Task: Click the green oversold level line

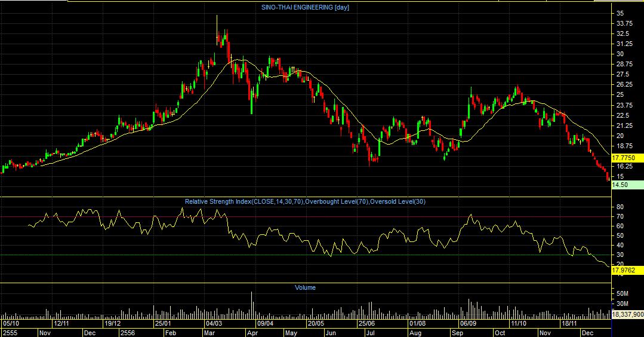Action: click(x=305, y=255)
